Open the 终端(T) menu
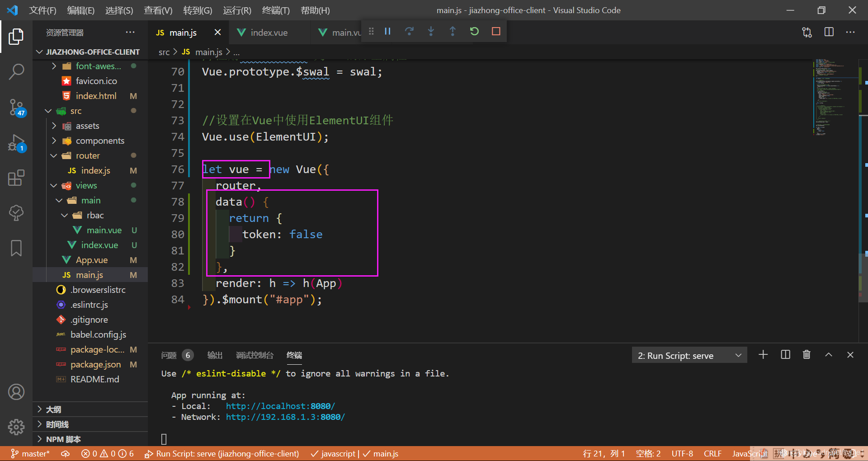Viewport: 868px width, 461px height. [x=276, y=10]
